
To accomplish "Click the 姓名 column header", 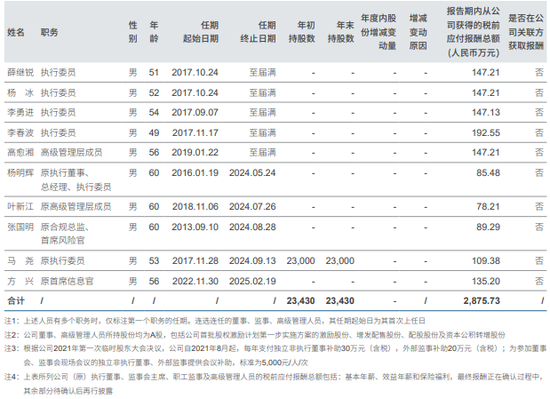I will (16, 32).
